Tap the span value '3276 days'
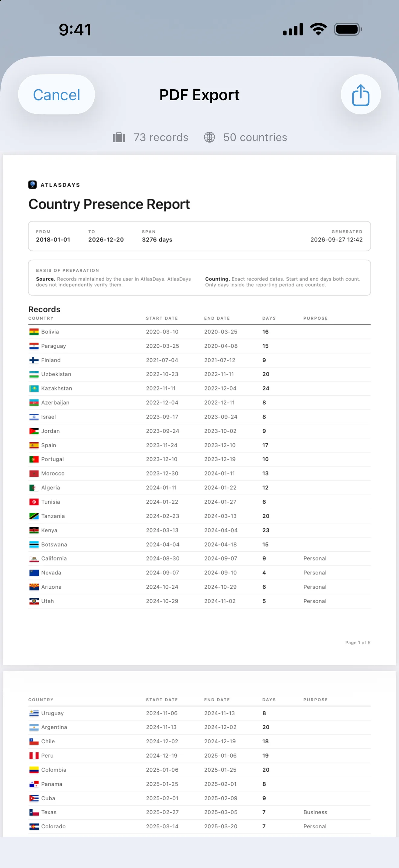The width and height of the screenshot is (399, 868). tap(157, 240)
